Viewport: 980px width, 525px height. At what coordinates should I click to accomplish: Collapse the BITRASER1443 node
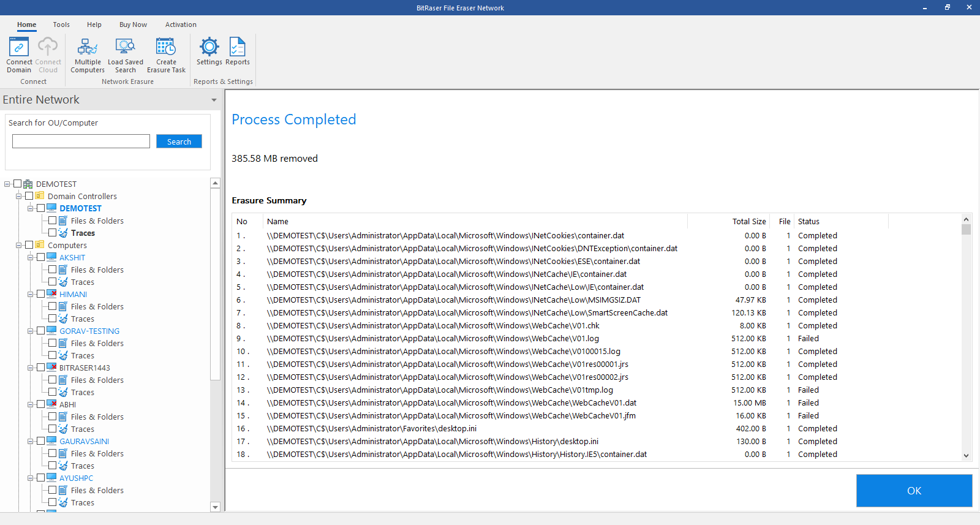point(31,368)
